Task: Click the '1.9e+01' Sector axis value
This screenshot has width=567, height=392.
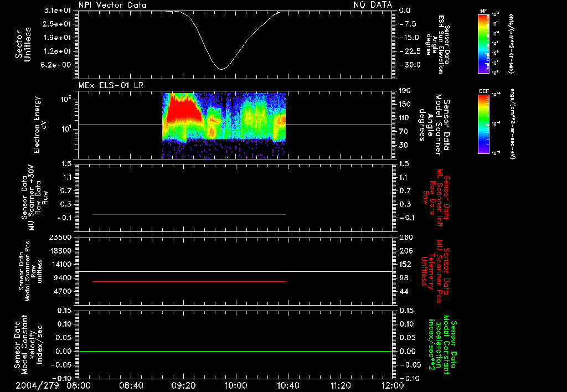Action: coord(58,38)
